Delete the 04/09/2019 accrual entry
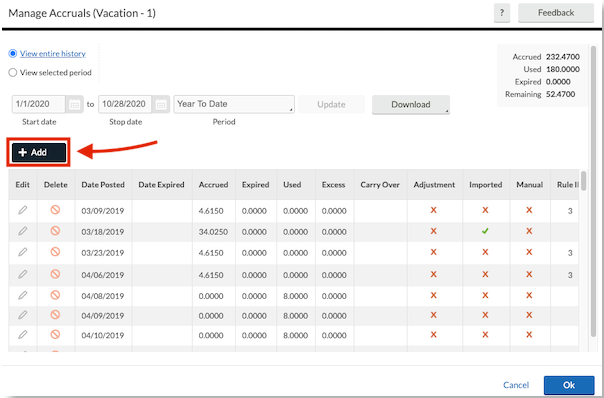 point(55,314)
